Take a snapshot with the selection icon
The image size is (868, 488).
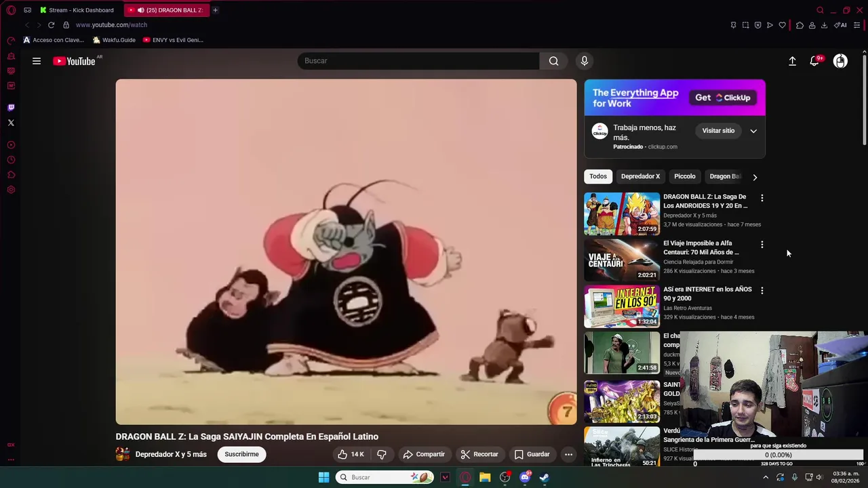coord(745,25)
